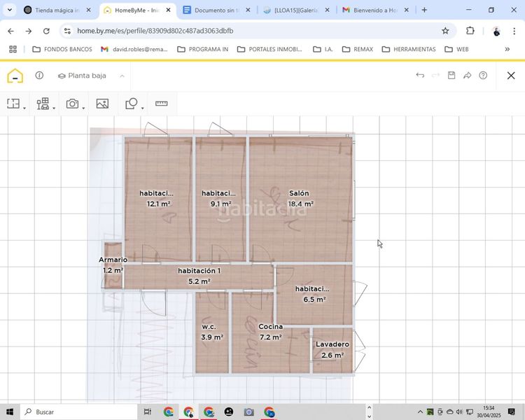Open dropdown arrow beside furnish tool
The image size is (525, 420).
tap(54, 108)
